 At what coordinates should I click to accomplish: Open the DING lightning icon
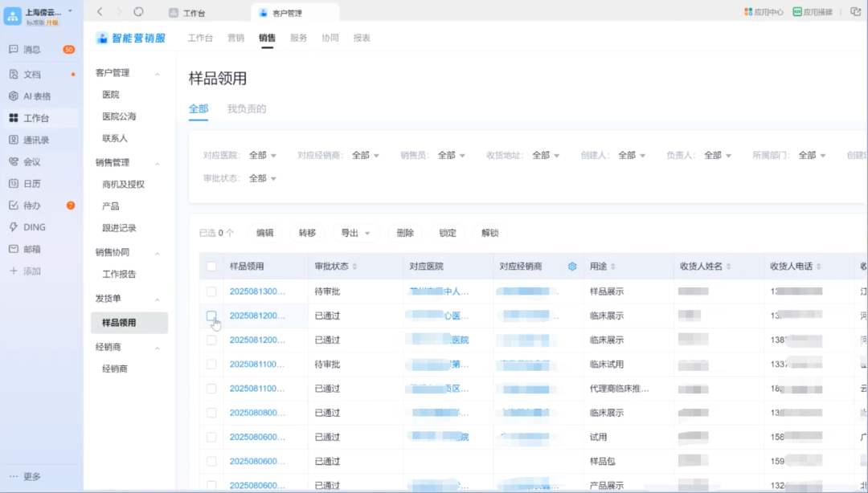(14, 227)
